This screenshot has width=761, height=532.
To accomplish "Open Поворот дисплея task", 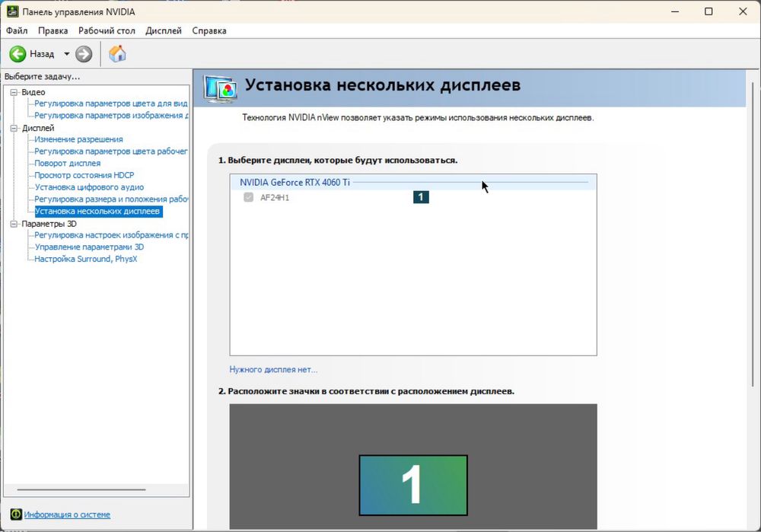I will 68,163.
